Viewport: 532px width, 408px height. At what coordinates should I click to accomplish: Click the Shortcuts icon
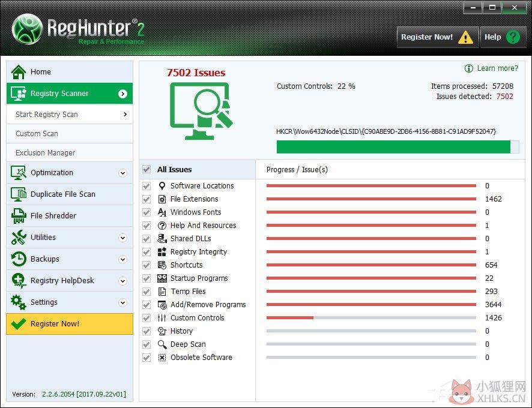coord(162,265)
